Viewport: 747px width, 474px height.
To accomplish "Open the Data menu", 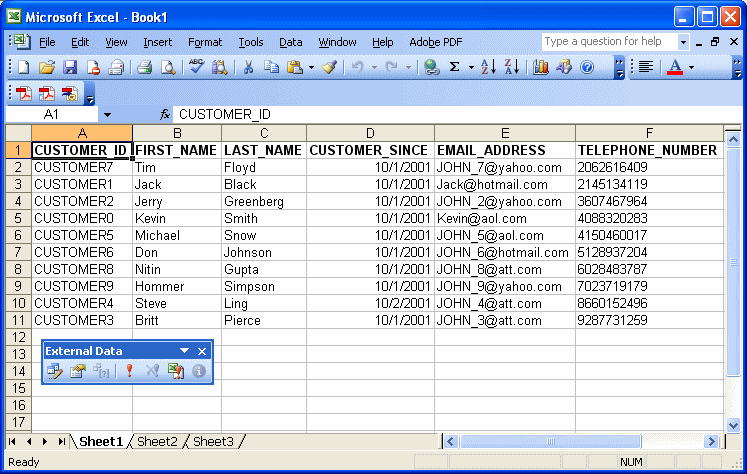I will 290,42.
